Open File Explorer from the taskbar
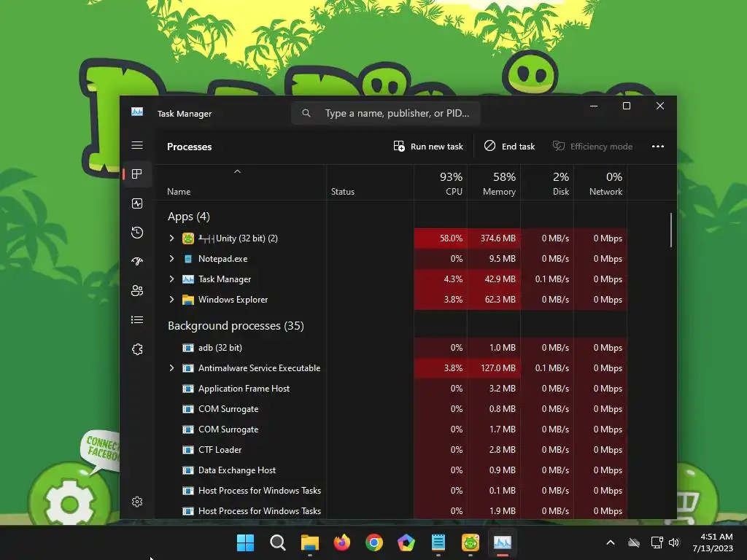Viewport: 747px width, 560px height. 309,542
